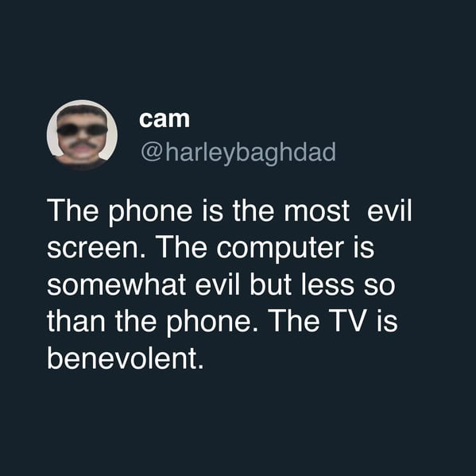Click the word "most" in the tweet
This screenshot has height=476, width=476.
pyautogui.click(x=316, y=211)
